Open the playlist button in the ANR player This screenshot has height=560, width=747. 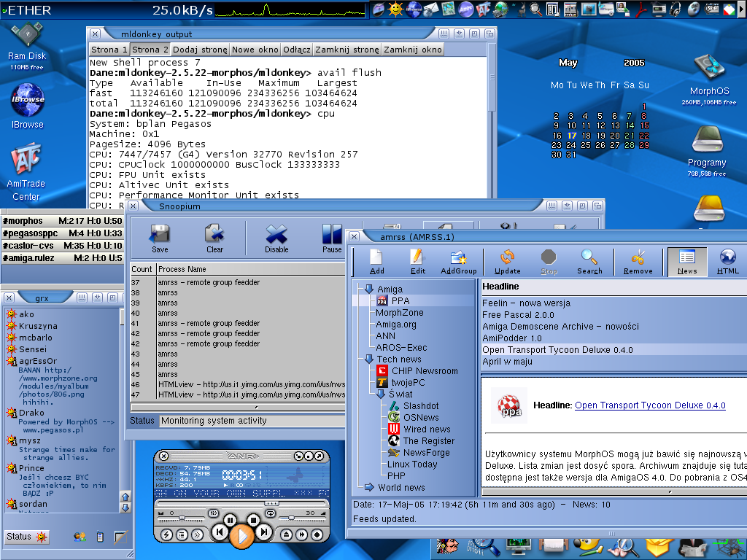[182, 534]
